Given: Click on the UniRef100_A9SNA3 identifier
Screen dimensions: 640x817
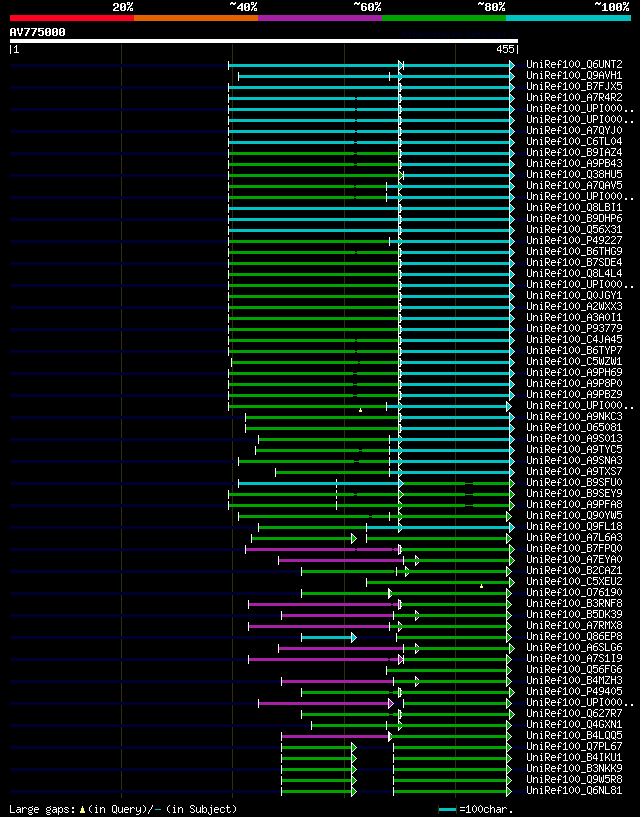Looking at the screenshot, I should [x=574, y=460].
